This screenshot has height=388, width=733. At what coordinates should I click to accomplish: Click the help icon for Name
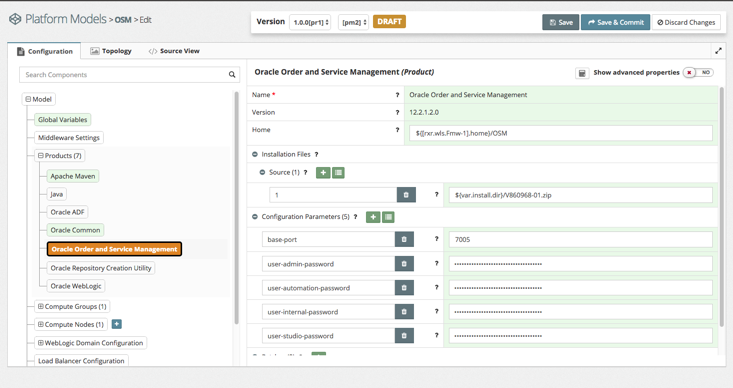coord(397,95)
